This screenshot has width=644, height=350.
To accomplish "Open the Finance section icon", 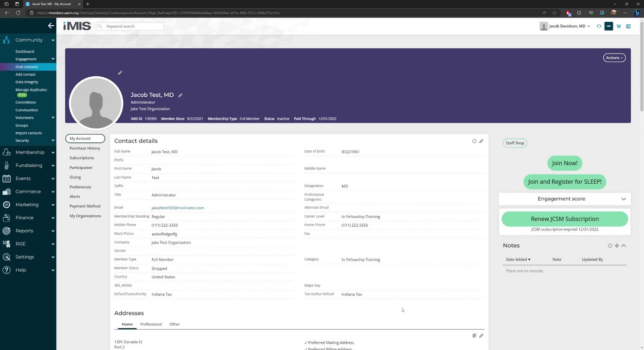I will [x=6, y=218].
